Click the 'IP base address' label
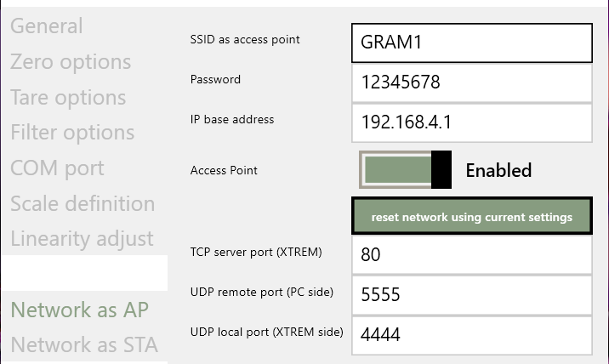The height and width of the screenshot is (364, 609). coord(232,119)
